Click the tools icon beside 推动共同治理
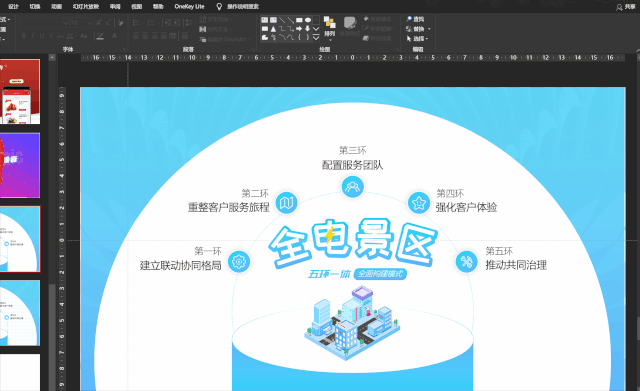This screenshot has width=640, height=391. [466, 261]
